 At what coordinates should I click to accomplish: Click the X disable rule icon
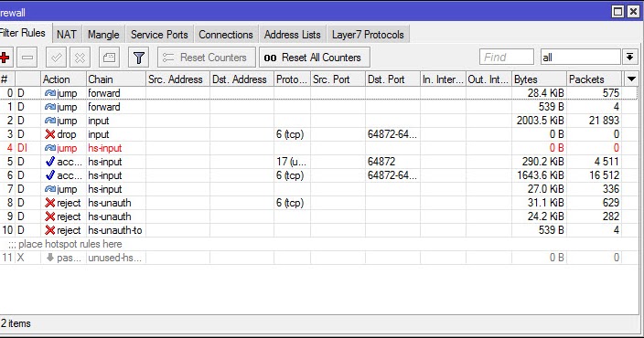80,58
